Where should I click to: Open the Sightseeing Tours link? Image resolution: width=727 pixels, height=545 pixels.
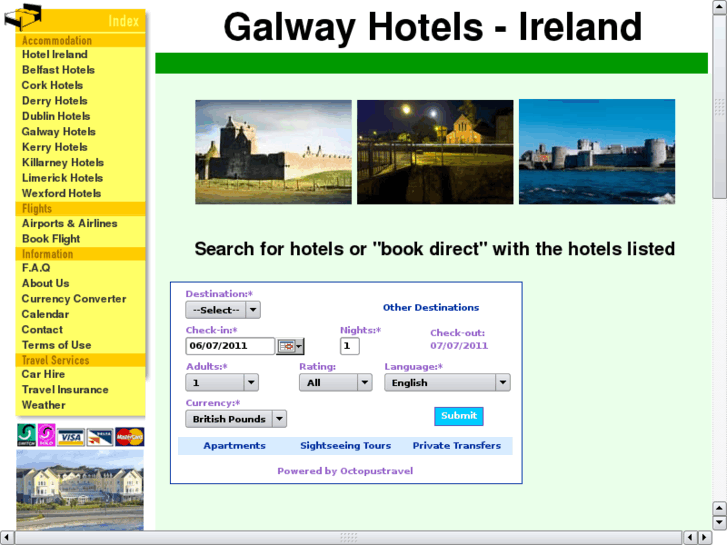click(x=345, y=446)
